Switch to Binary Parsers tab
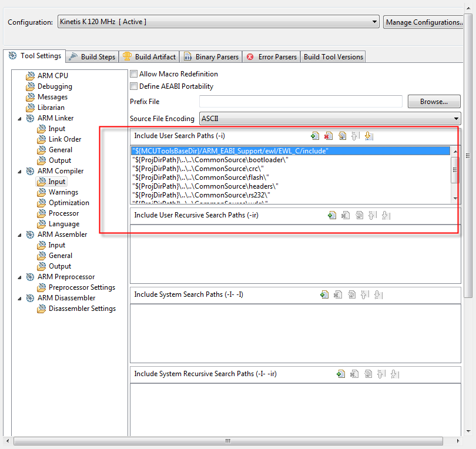Screen dimensions: 476x449 tap(211, 57)
